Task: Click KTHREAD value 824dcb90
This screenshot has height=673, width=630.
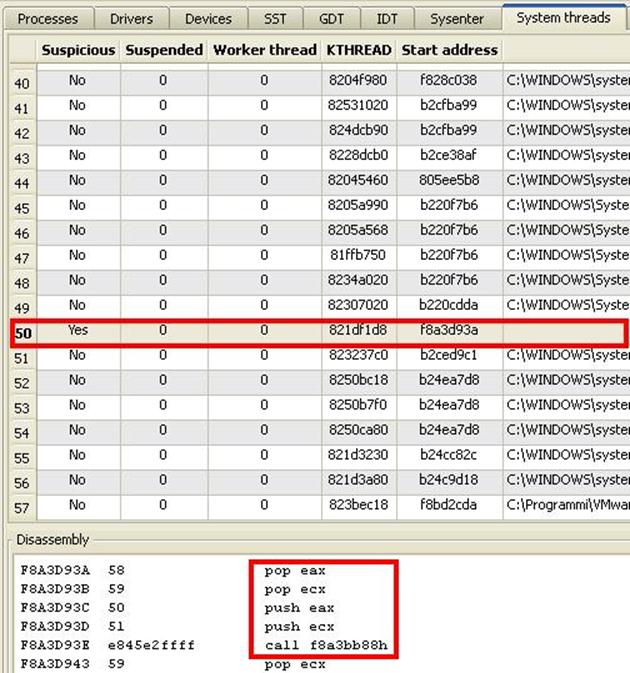Action: point(358,130)
